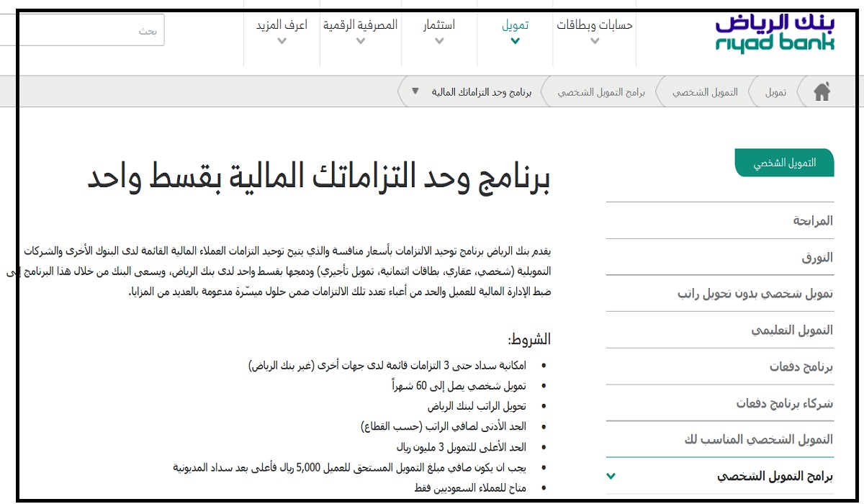This screenshot has height=504, width=864.
Task: Expand the تمويل menu chevron
Action: pos(515,41)
